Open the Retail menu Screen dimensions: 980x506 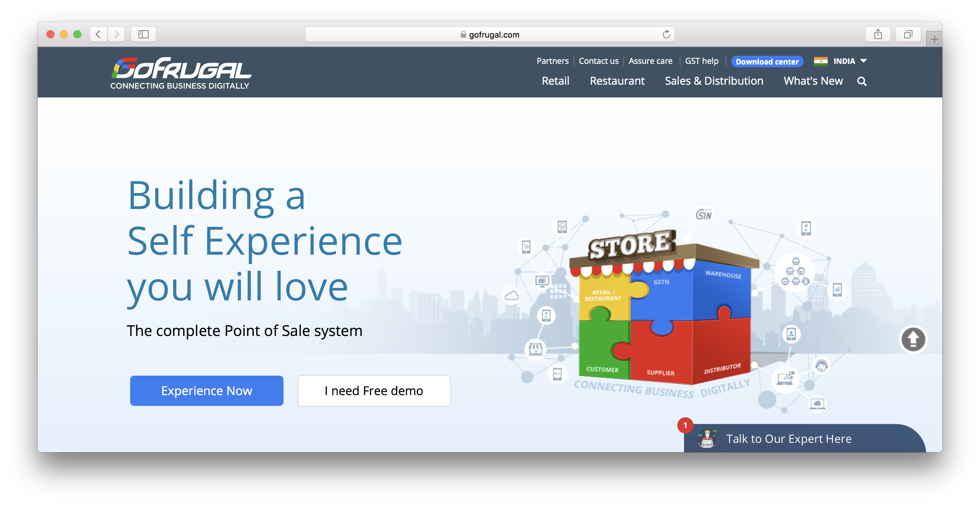coord(556,81)
